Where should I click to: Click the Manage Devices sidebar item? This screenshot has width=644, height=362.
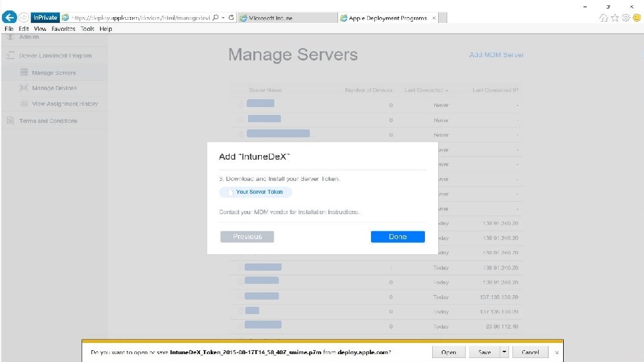coord(54,88)
